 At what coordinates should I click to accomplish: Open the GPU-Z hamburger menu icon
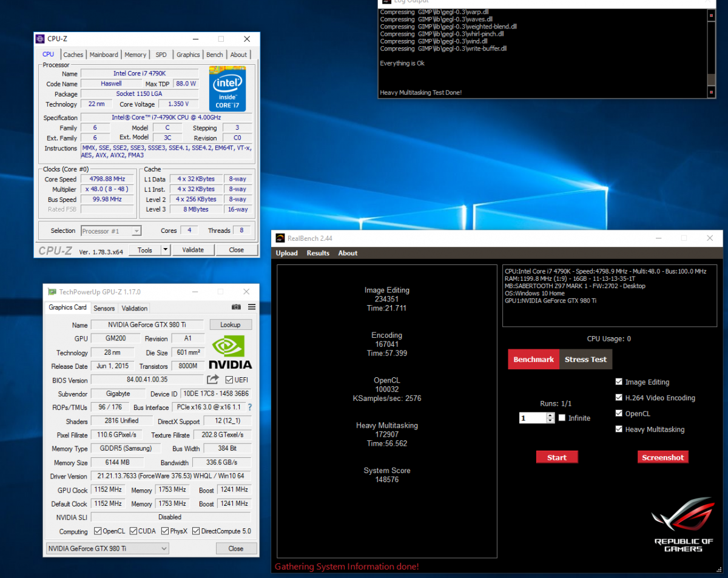coord(252,307)
